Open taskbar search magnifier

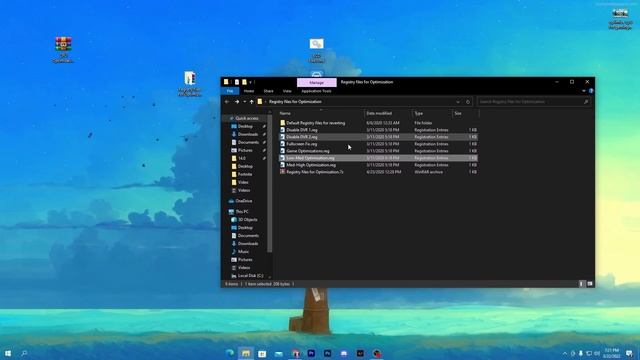click(x=24, y=353)
